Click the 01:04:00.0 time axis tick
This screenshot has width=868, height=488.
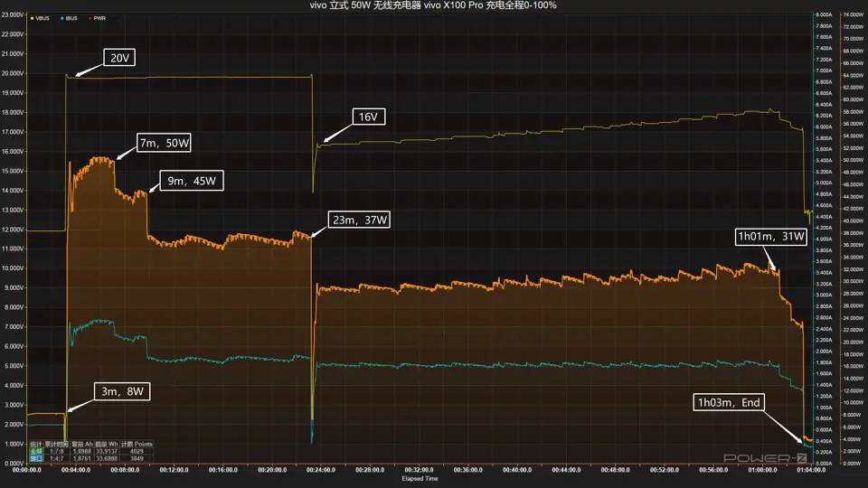[811, 470]
